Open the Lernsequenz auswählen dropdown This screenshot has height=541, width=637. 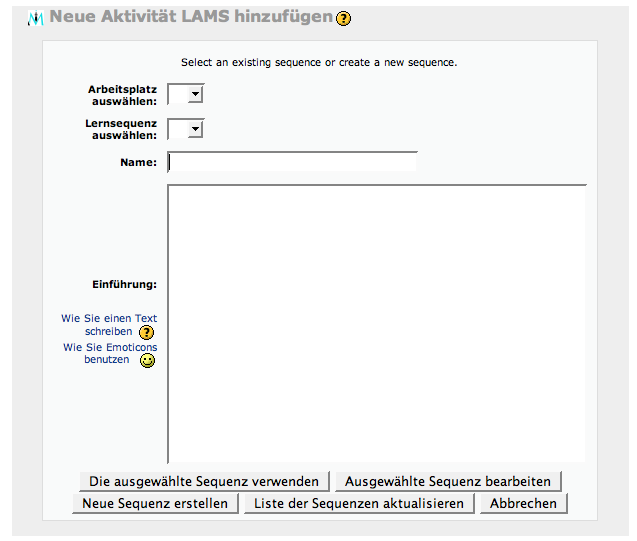(x=186, y=129)
